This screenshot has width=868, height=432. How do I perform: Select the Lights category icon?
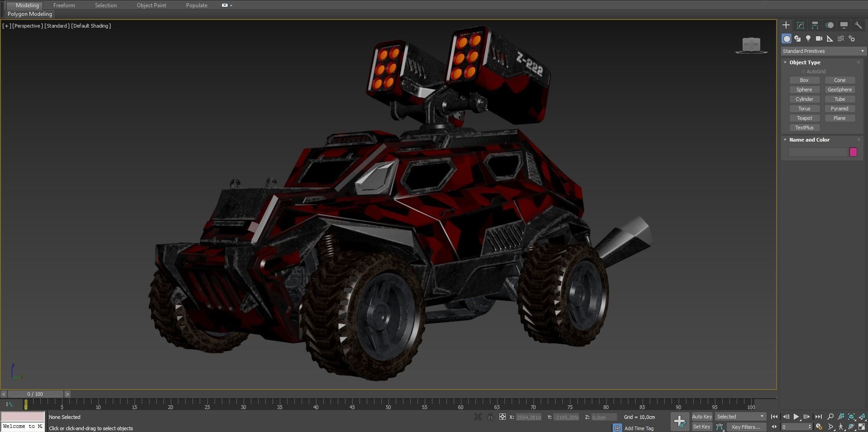[808, 39]
